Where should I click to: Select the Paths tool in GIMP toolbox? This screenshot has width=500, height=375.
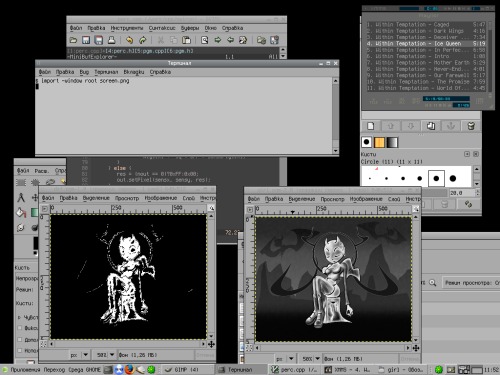pyautogui.click(x=21, y=198)
